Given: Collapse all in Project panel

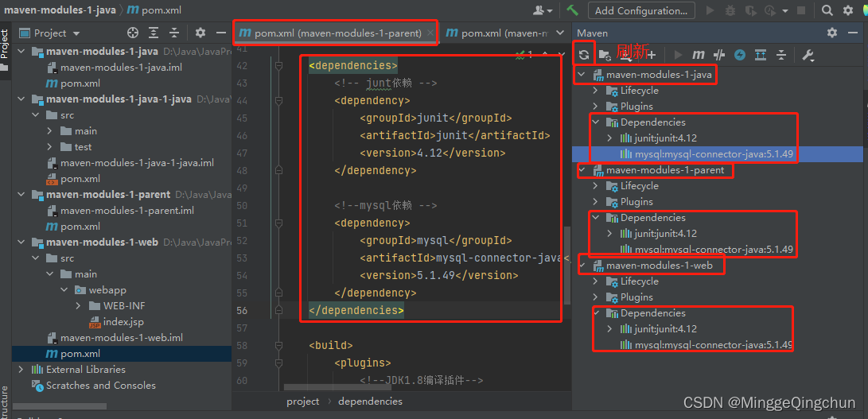Looking at the screenshot, I should [x=173, y=33].
